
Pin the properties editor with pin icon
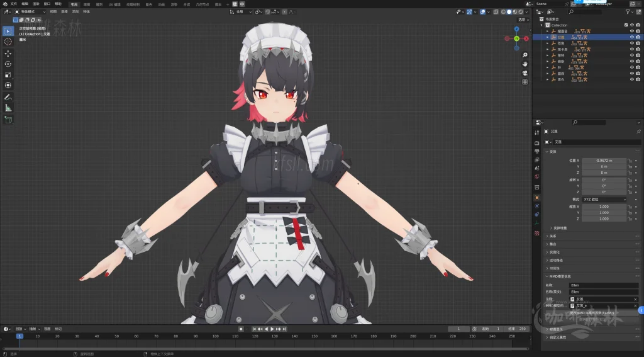click(x=638, y=132)
